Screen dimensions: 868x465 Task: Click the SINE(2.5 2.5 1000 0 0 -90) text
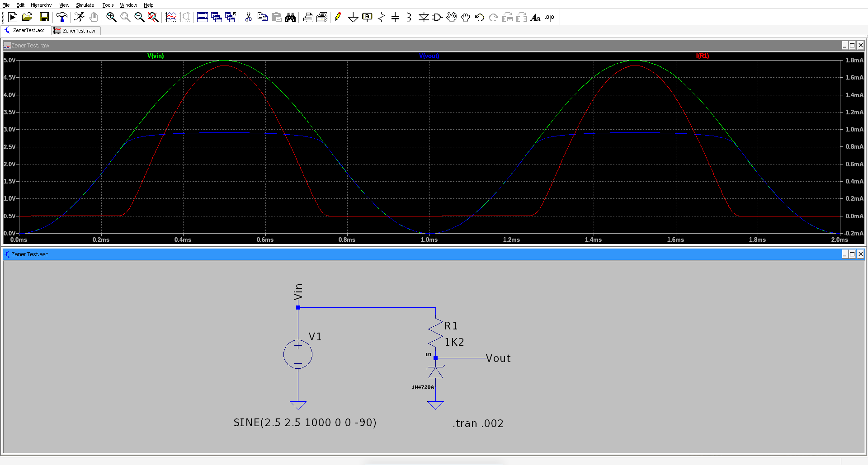click(305, 423)
